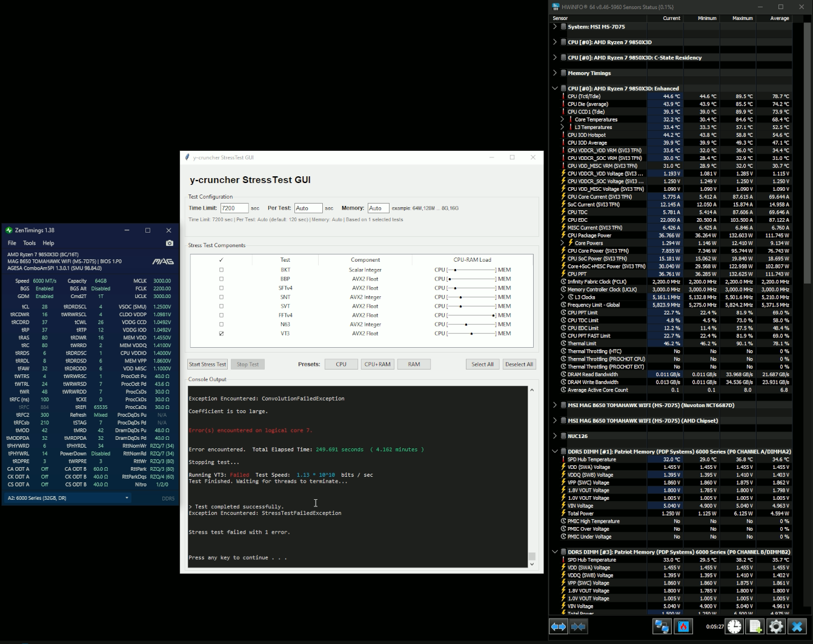
Task: Click the collapse-columns arrows icon in HWiNFO
Action: [578, 626]
